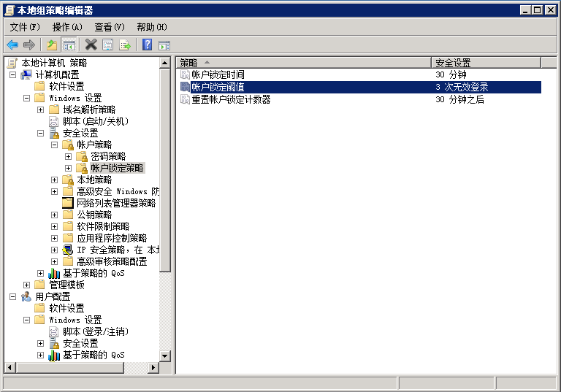Click the Up one level folder icon
This screenshot has height=392, width=561.
coord(52,45)
